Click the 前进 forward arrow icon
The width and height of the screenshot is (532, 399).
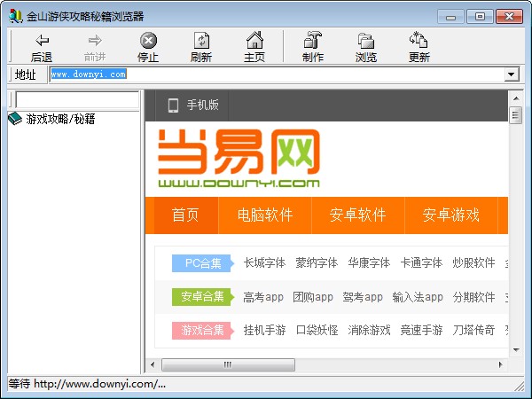click(x=95, y=41)
